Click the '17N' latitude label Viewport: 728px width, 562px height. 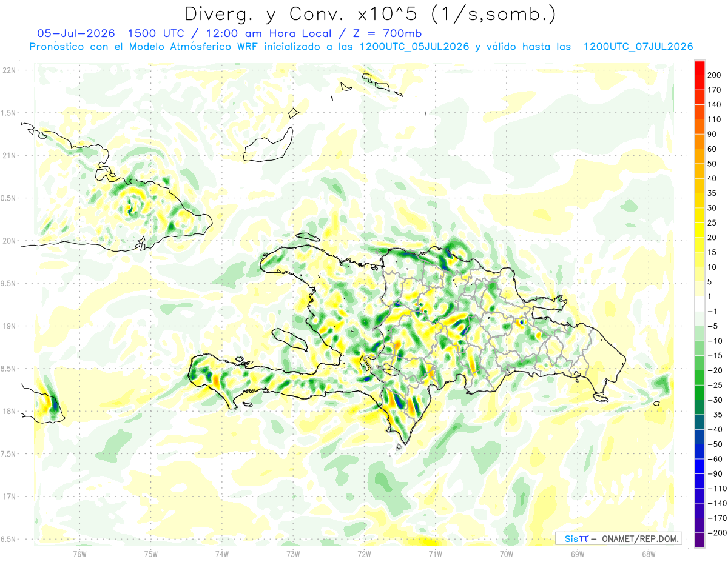8,497
